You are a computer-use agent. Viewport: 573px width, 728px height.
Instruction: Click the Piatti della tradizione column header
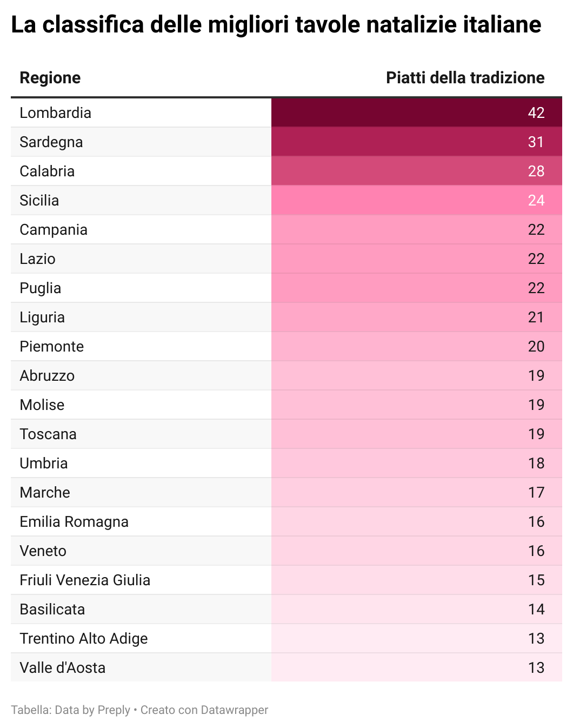coord(465,78)
